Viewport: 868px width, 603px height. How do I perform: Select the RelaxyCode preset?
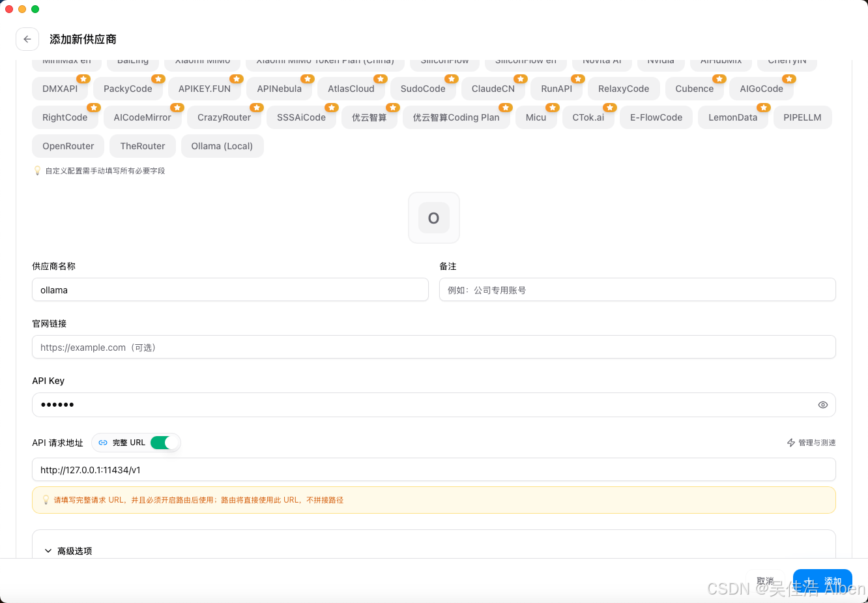(624, 89)
